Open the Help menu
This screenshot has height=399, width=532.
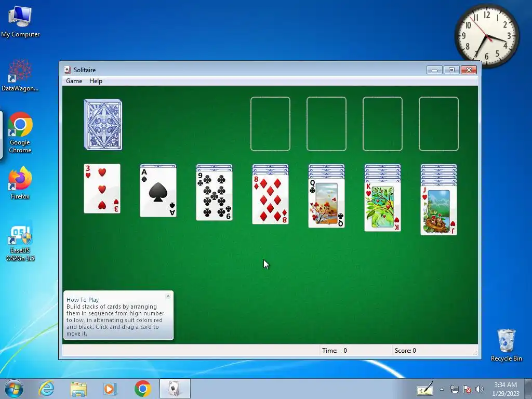tap(96, 81)
